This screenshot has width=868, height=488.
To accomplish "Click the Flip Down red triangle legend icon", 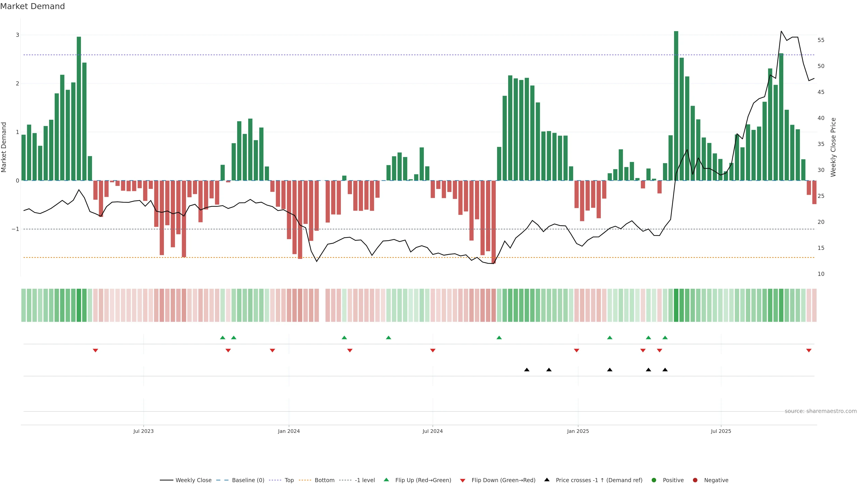I will point(463,481).
